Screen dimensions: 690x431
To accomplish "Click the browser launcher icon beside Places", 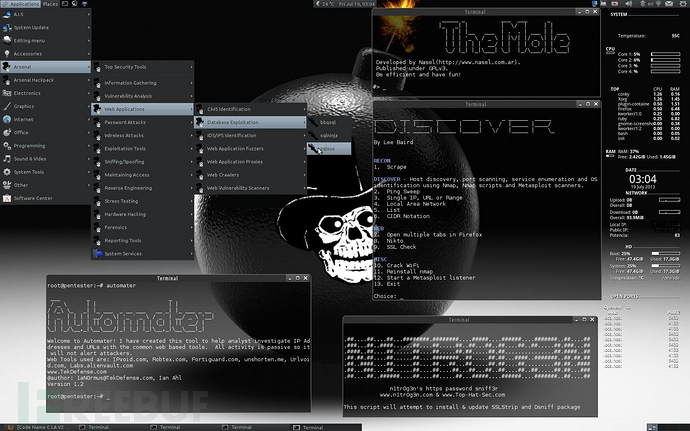I will [75, 4].
